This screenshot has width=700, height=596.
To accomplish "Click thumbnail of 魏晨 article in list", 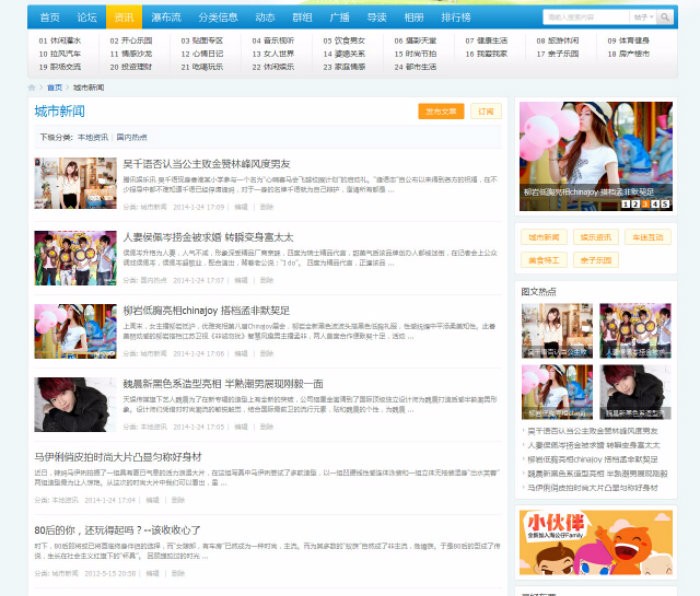I will coord(75,404).
